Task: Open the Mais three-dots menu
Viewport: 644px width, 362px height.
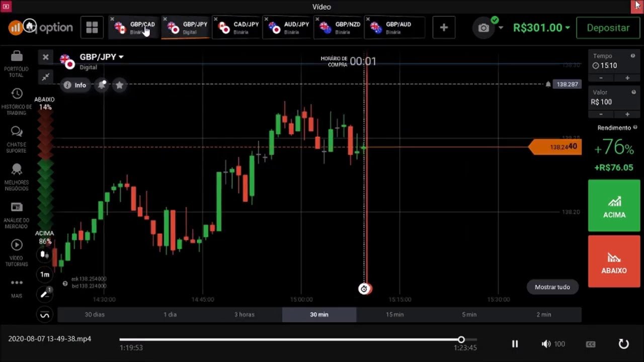Action: point(17,288)
